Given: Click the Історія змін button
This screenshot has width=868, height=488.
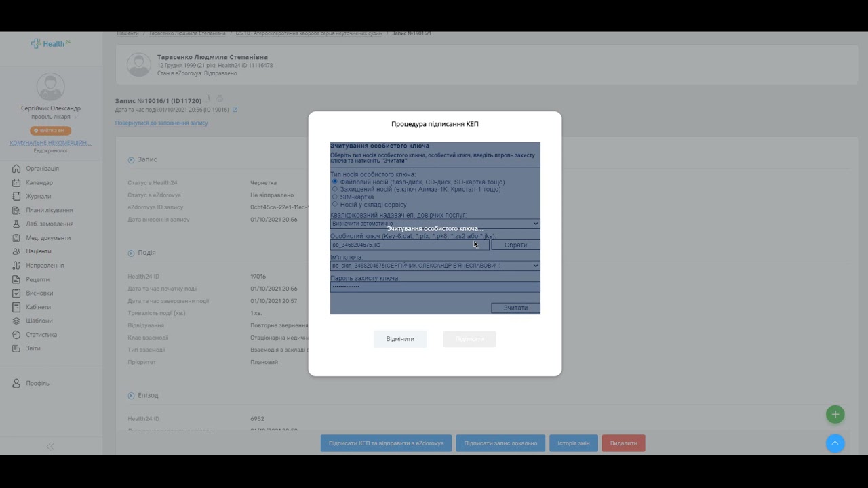Looking at the screenshot, I should click(574, 443).
